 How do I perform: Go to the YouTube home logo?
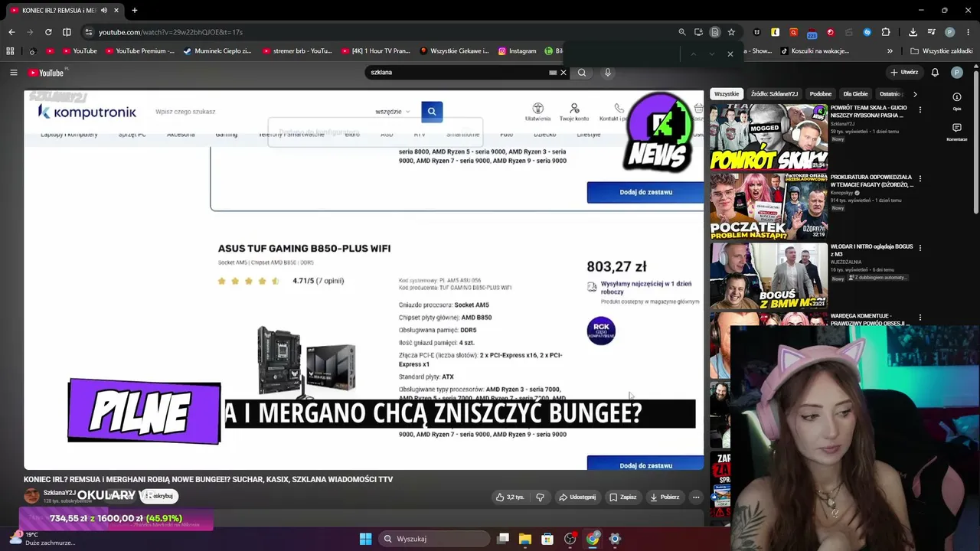click(47, 73)
